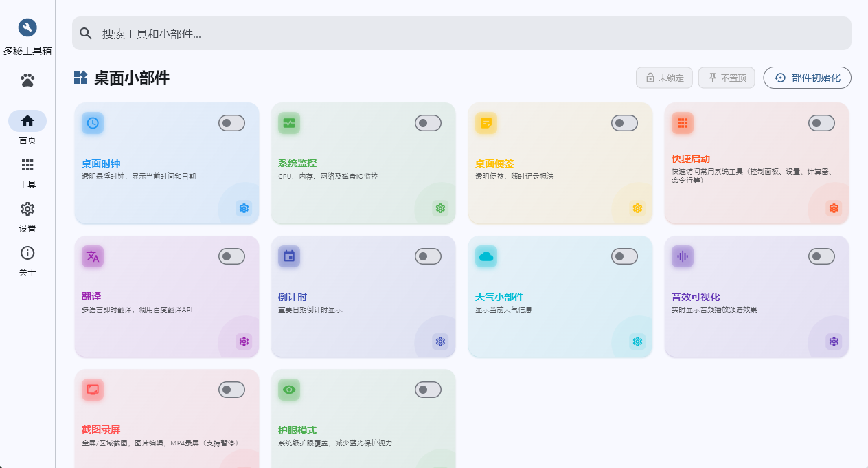
Task: Focus the 搜索工具和小部件 search field
Action: (461, 34)
